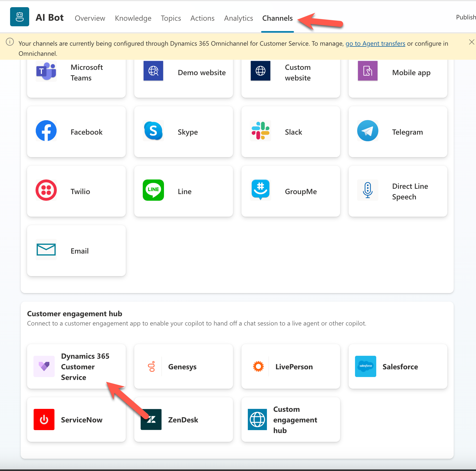The height and width of the screenshot is (471, 476).
Task: Click the Line channel label
Action: coord(185,191)
